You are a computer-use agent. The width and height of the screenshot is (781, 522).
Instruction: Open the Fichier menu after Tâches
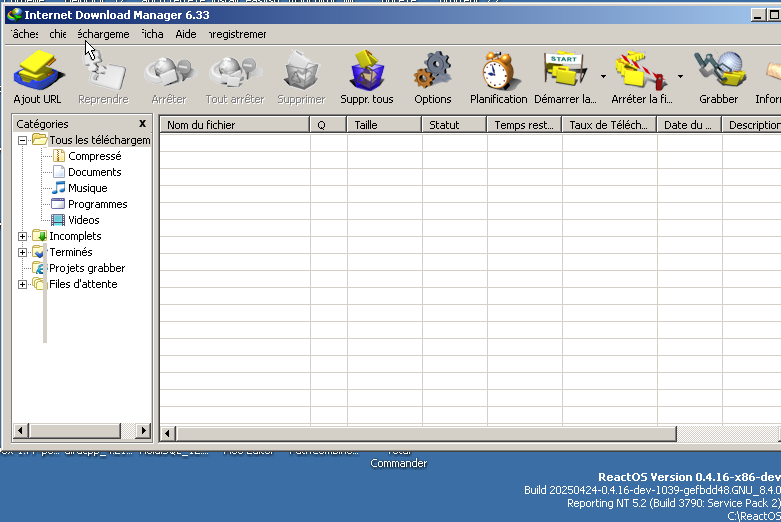(58, 34)
